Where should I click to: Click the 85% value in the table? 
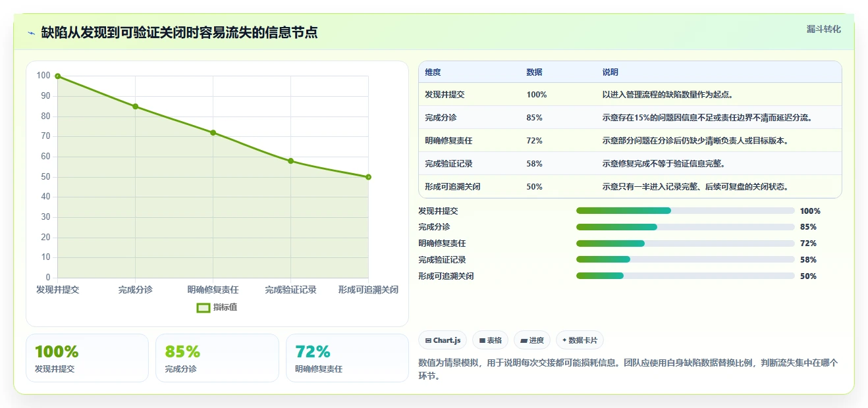point(535,118)
